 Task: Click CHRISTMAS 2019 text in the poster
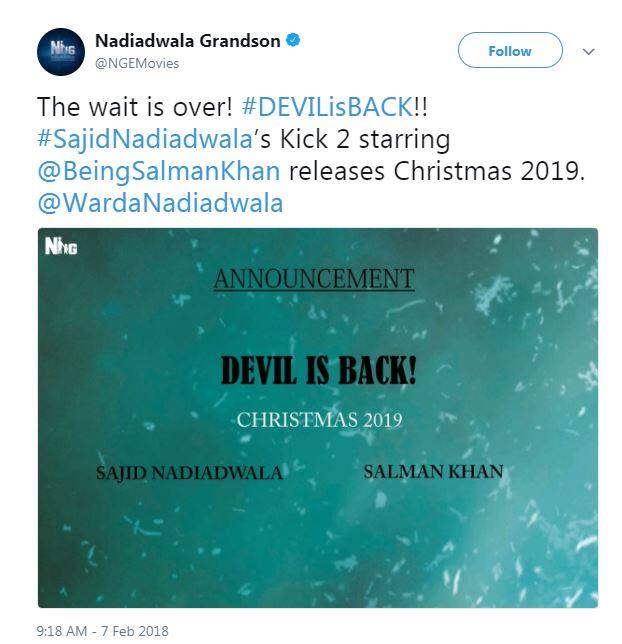pyautogui.click(x=319, y=420)
